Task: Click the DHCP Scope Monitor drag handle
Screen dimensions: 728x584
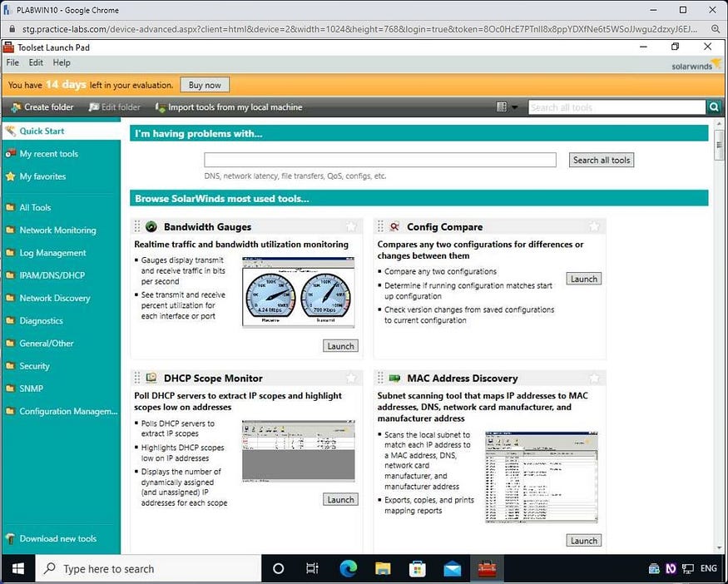Action: (x=137, y=378)
